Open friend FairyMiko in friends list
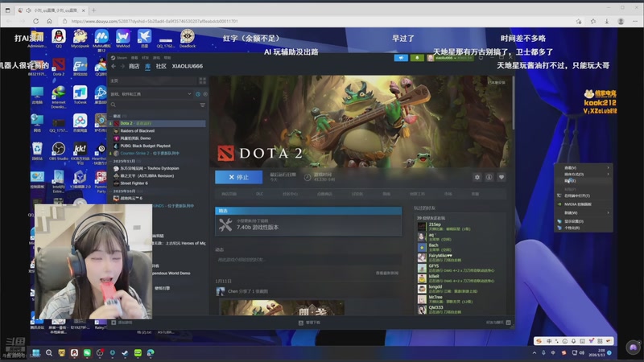Image resolution: width=644 pixels, height=362 pixels. [x=440, y=257]
